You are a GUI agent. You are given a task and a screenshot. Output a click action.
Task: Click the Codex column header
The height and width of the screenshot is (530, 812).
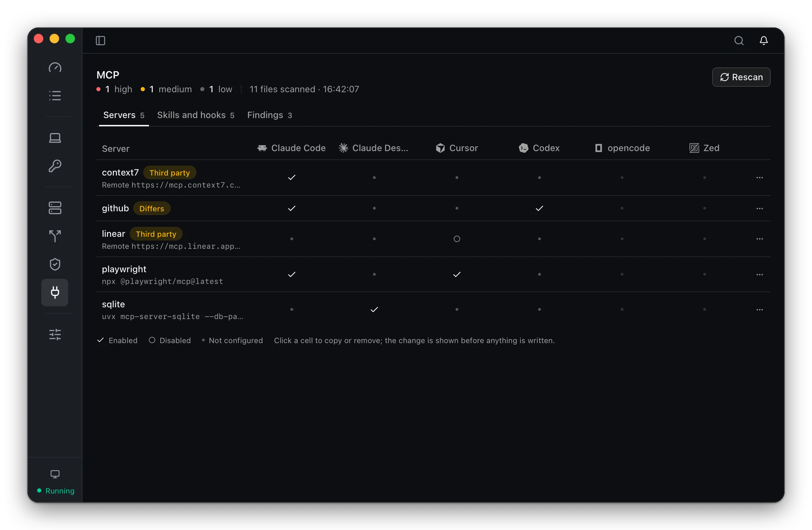539,148
